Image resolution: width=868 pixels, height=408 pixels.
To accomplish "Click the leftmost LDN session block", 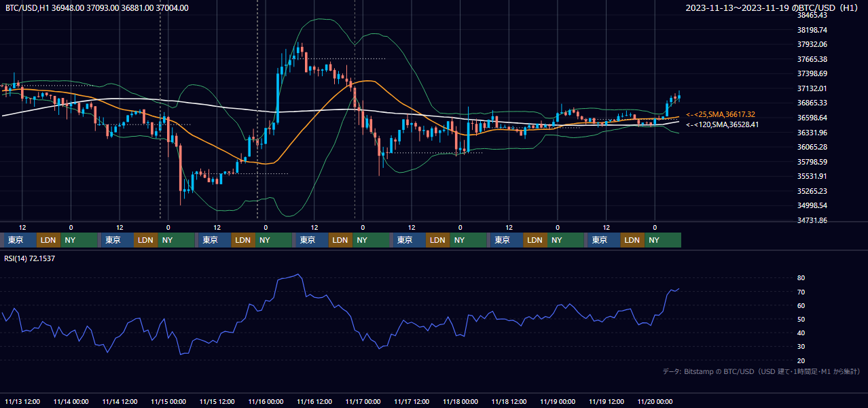I will coord(48,240).
